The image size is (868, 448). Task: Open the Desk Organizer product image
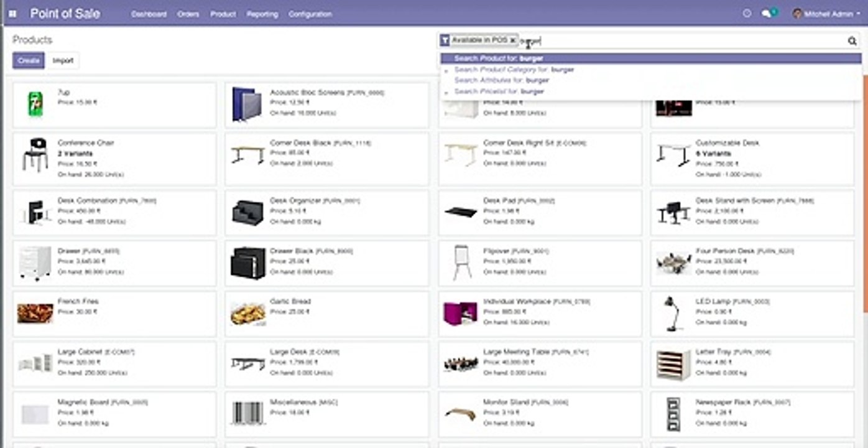click(x=248, y=212)
